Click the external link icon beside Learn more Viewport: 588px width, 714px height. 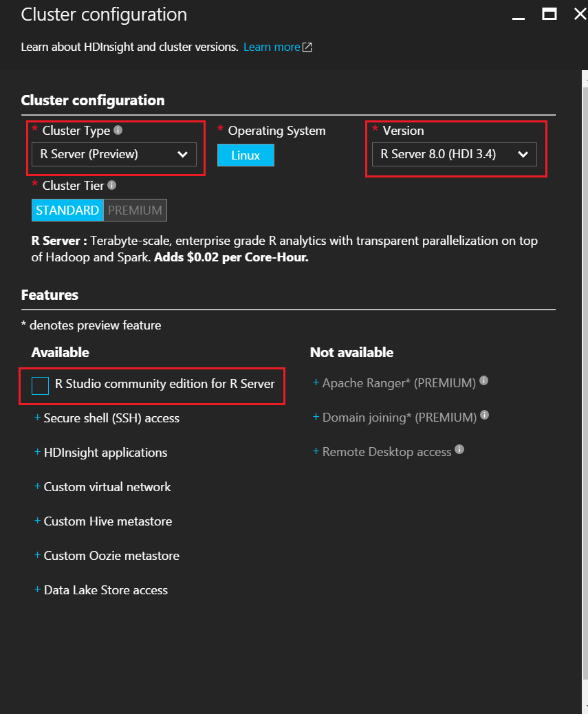coord(307,47)
